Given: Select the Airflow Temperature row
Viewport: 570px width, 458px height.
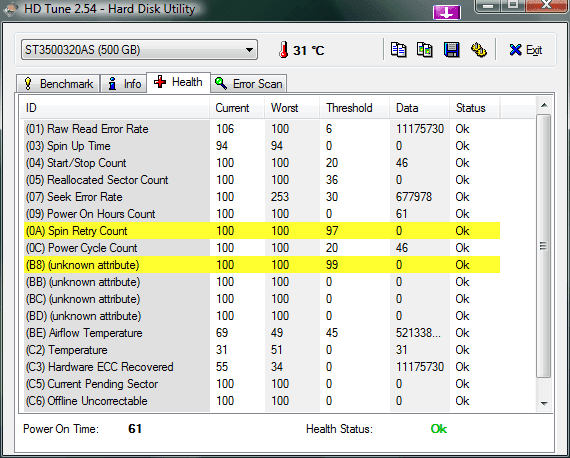Looking at the screenshot, I should (x=262, y=333).
